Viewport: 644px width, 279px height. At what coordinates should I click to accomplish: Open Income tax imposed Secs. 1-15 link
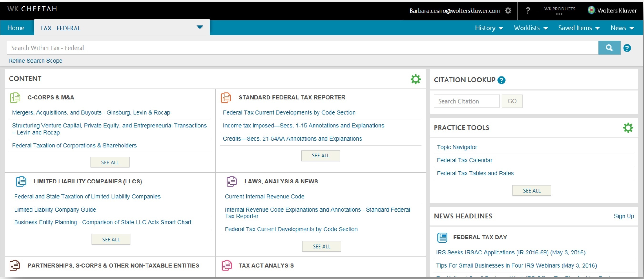303,126
